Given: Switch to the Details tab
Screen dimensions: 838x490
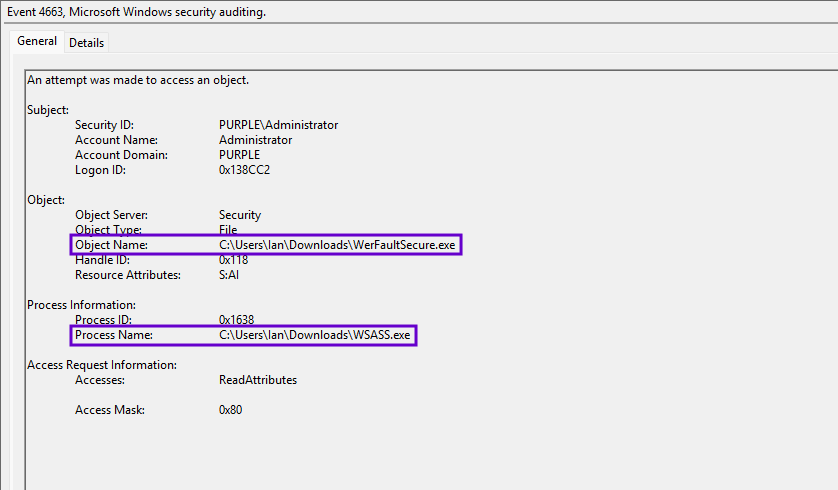Looking at the screenshot, I should point(86,43).
